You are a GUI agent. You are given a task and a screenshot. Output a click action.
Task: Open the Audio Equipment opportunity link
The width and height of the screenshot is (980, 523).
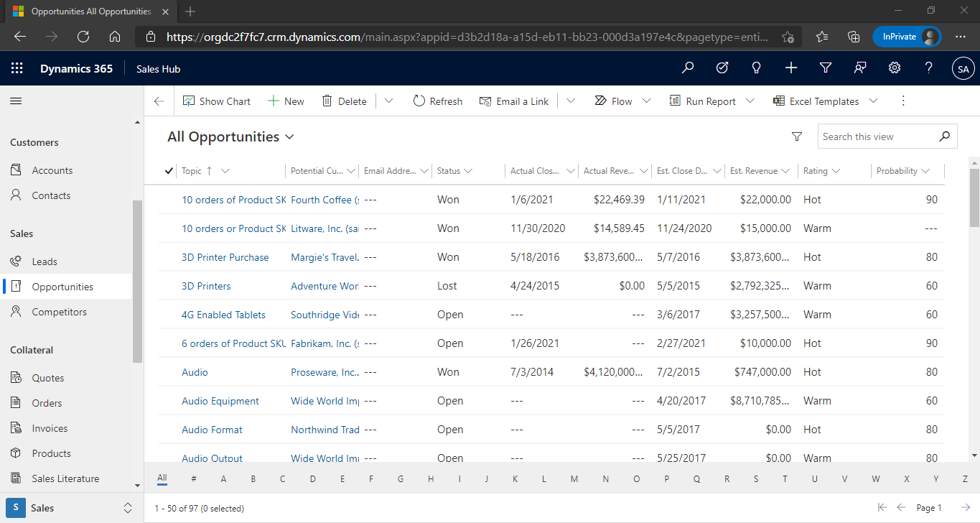[x=220, y=401]
